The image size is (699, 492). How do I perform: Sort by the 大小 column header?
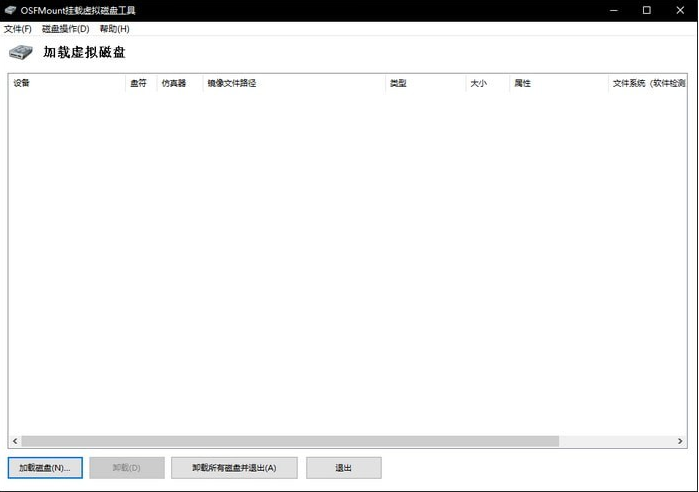pyautogui.click(x=488, y=83)
